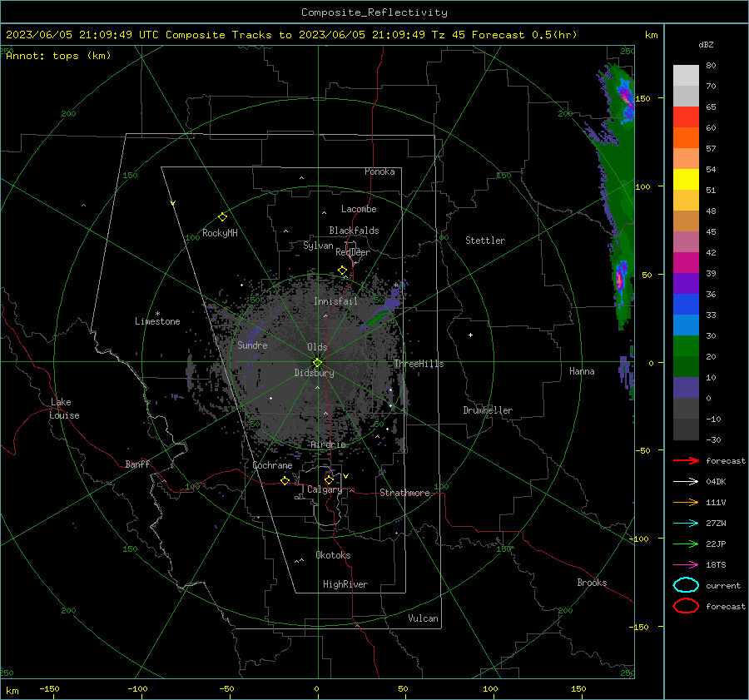The height and width of the screenshot is (700, 749).
Task: Click the Ponoka city label
Action: point(379,171)
